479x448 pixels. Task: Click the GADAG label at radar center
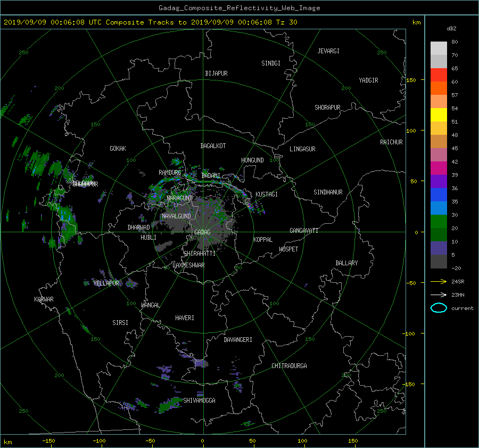point(202,232)
